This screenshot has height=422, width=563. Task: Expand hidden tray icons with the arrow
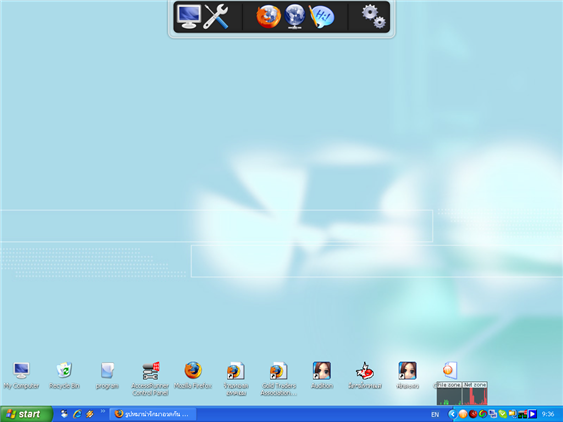click(x=452, y=414)
